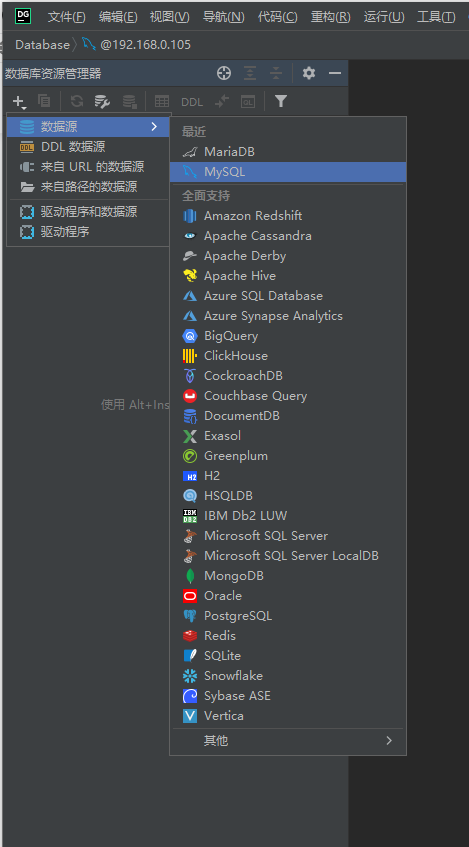Select MariaDB from recent list

[288, 152]
